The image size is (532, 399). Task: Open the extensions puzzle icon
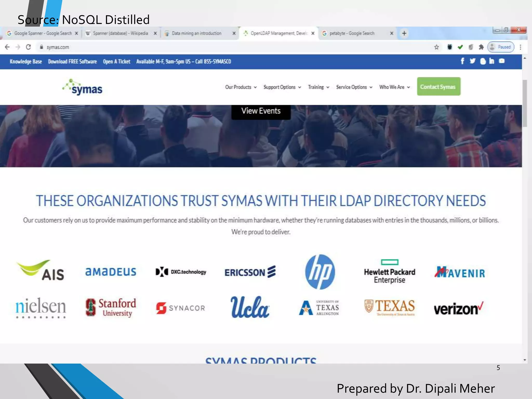click(481, 47)
